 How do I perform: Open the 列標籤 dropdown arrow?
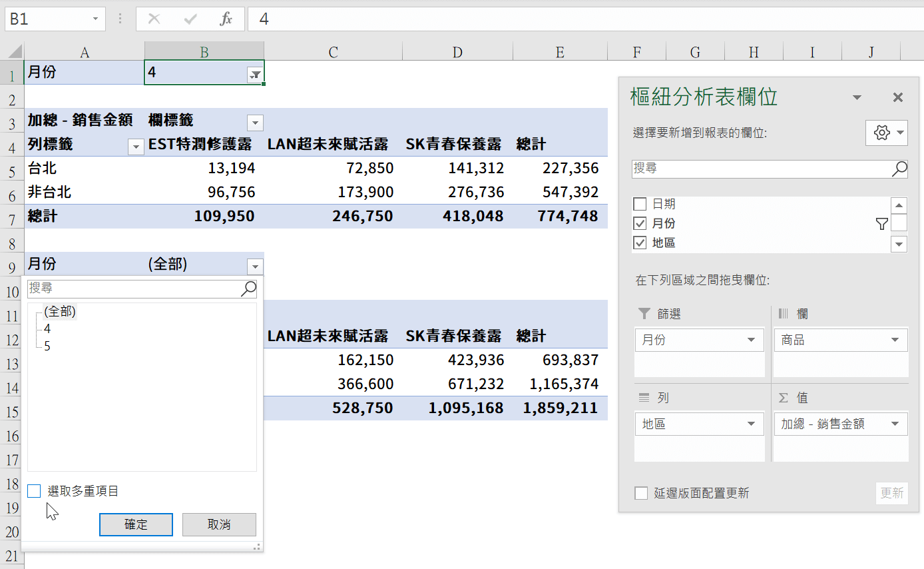136,147
